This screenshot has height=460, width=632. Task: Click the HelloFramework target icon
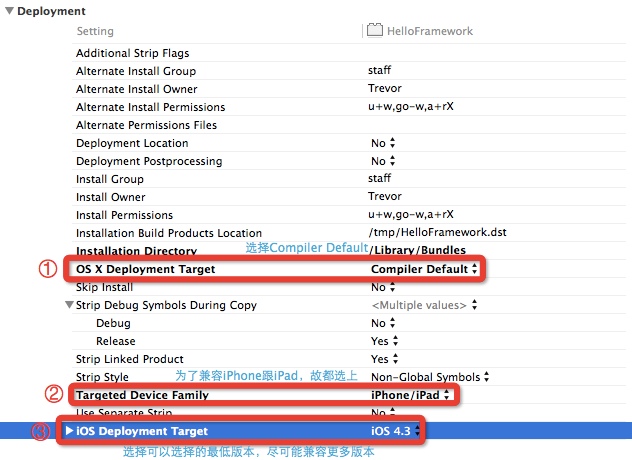tap(374, 30)
